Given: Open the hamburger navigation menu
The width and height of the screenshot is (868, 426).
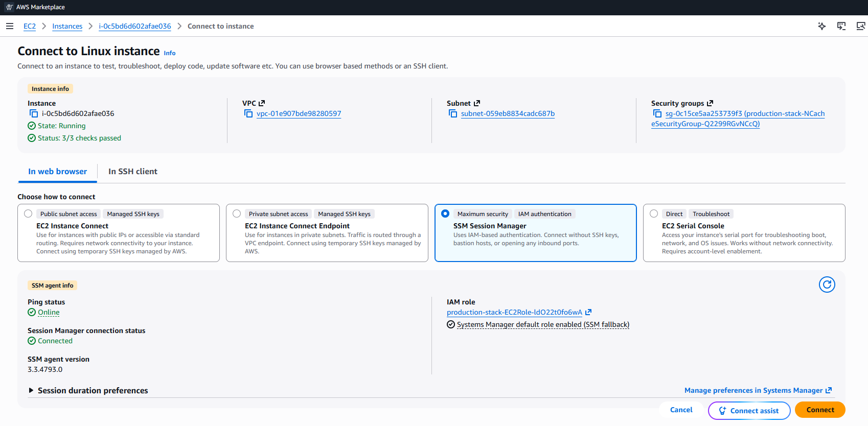Looking at the screenshot, I should (10, 26).
